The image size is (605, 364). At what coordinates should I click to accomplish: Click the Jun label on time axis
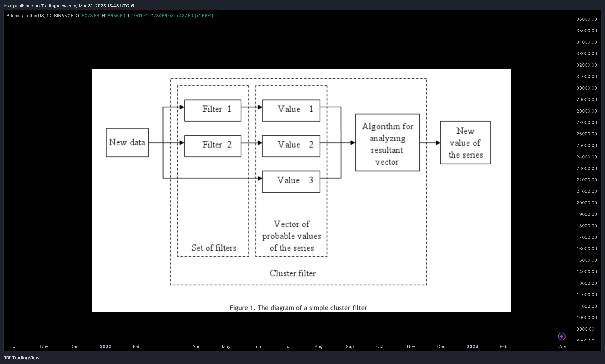[x=257, y=346]
